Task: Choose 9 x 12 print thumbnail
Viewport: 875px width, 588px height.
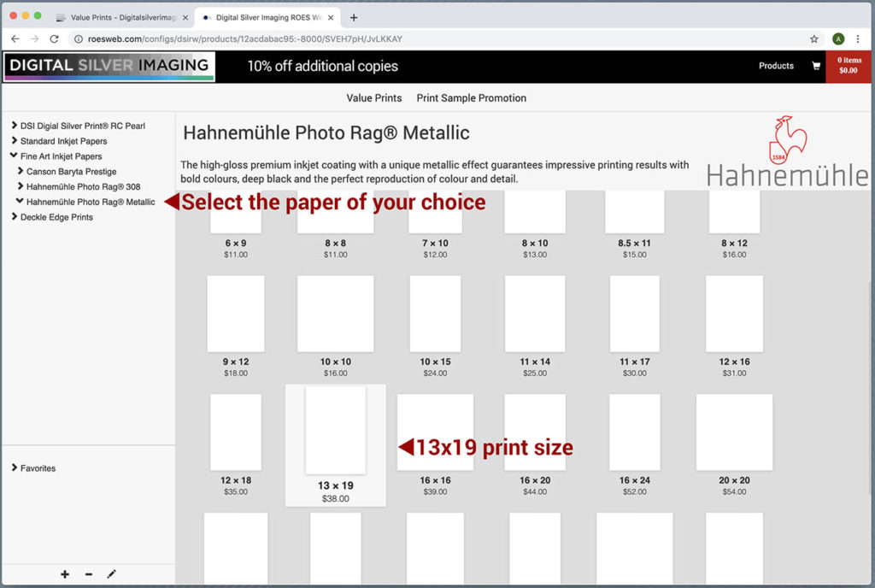Action: (x=236, y=314)
